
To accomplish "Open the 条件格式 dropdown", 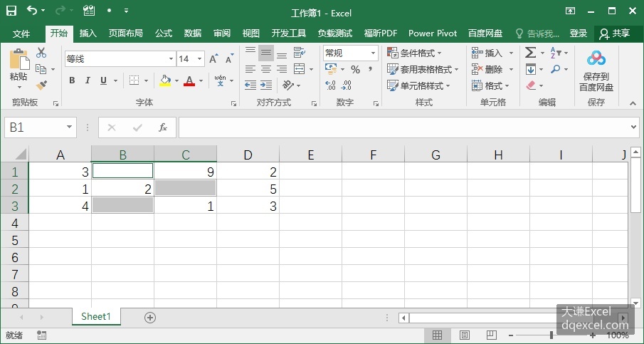I will coord(414,53).
